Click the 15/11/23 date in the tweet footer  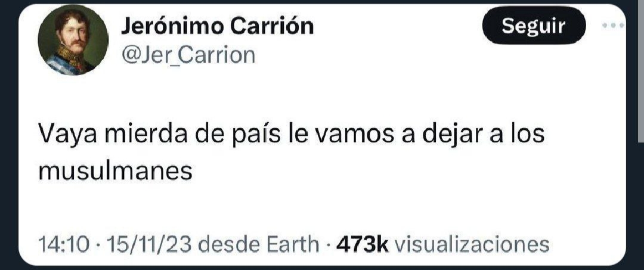(148, 244)
